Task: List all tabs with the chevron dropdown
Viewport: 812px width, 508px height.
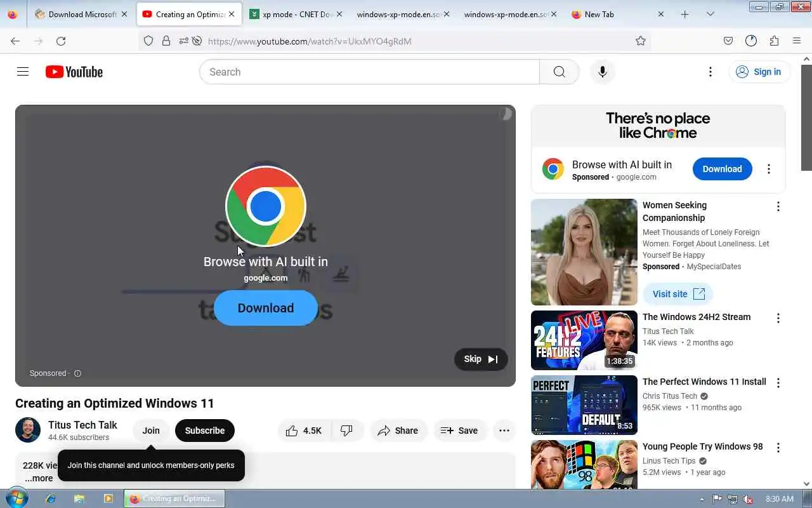Action: coord(710,14)
